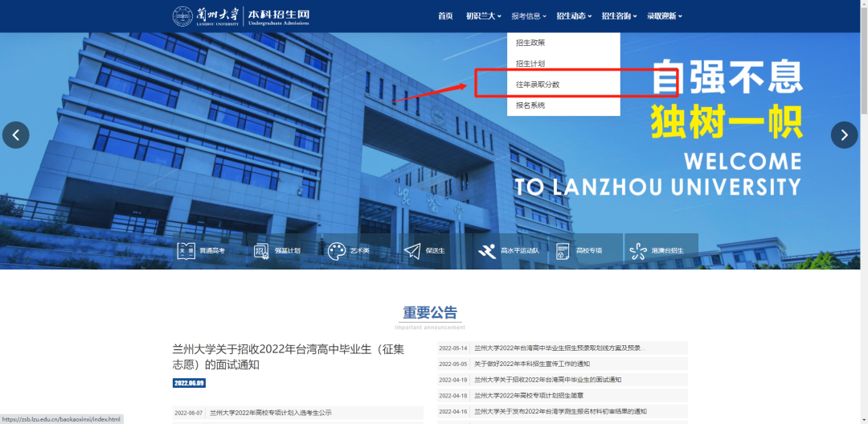
Task: Expand the 报考信息 menu
Action: point(529,16)
